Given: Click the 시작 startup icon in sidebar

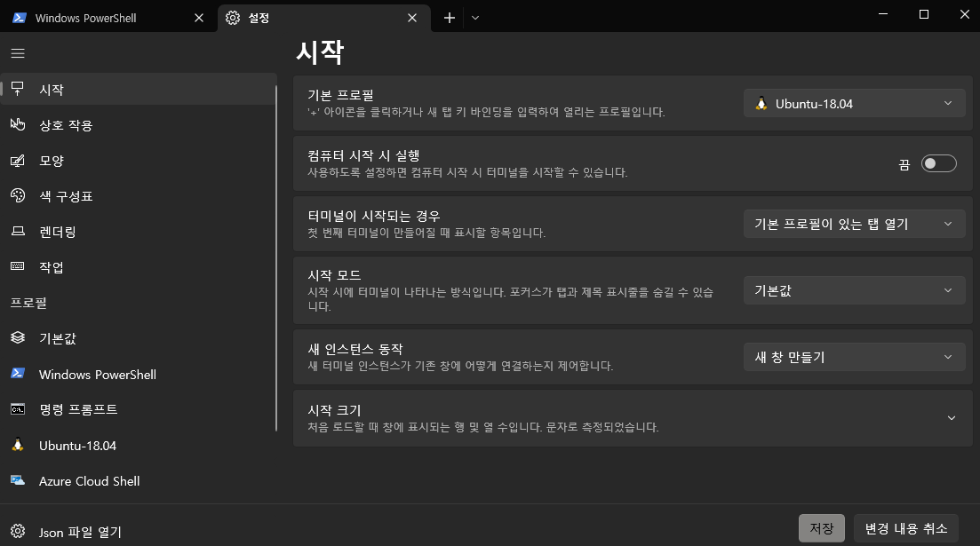Looking at the screenshot, I should 18,89.
